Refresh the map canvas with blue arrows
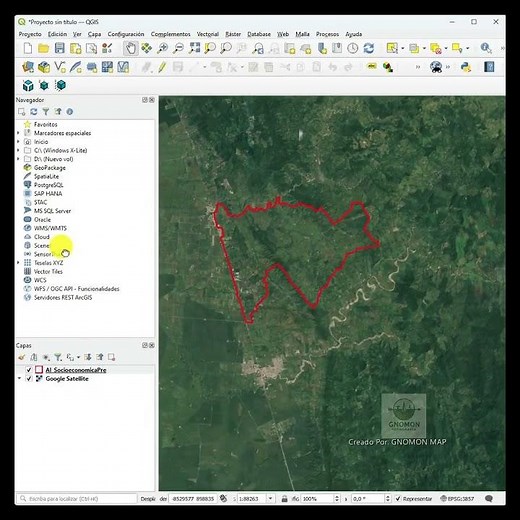The width and height of the screenshot is (520, 520). [369, 48]
